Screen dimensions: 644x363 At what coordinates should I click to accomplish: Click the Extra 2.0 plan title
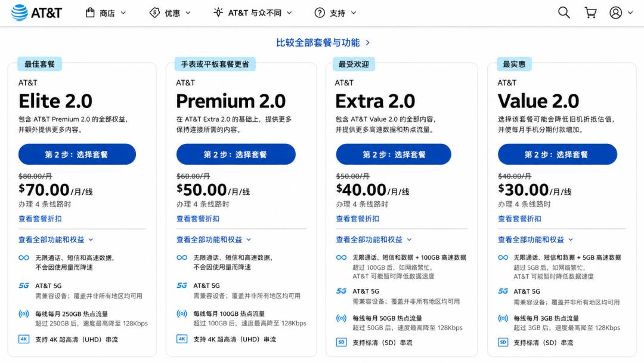[x=376, y=101]
